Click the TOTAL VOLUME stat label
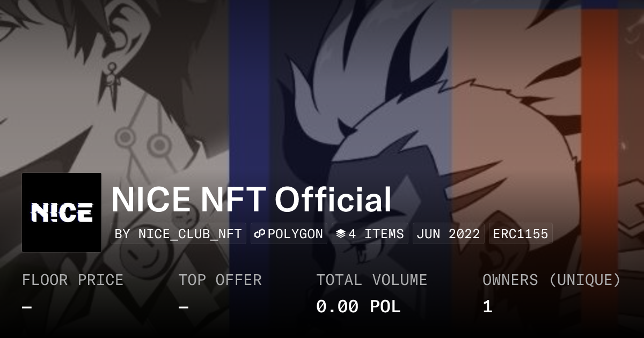This screenshot has width=644, height=338. pos(371,280)
